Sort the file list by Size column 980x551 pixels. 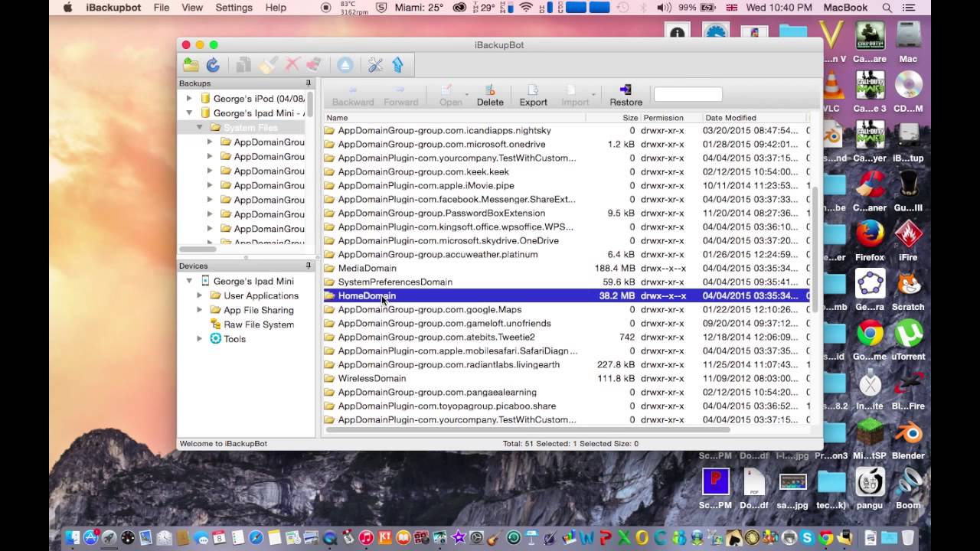coord(612,118)
